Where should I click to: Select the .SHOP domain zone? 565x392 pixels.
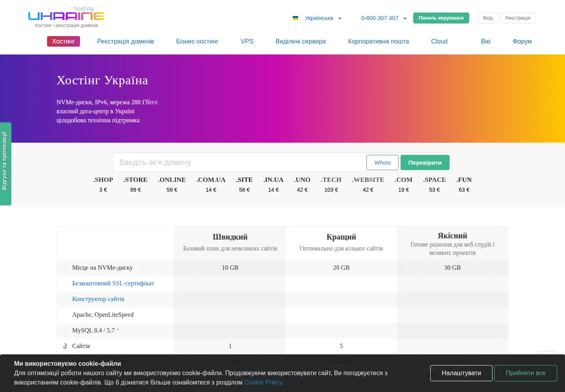click(x=103, y=180)
